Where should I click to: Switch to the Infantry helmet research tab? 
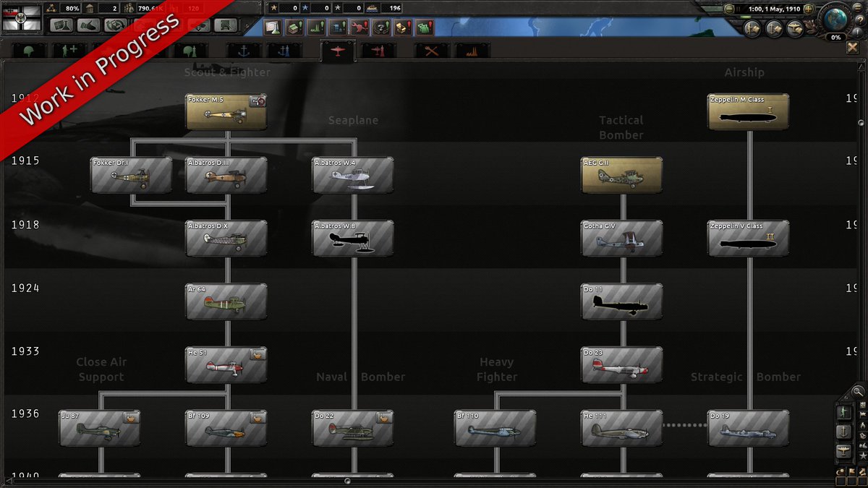click(x=29, y=51)
